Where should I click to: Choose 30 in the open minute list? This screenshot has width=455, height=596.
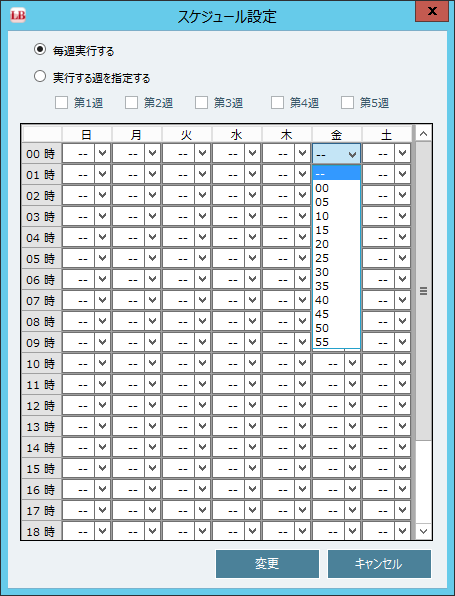[336, 272]
